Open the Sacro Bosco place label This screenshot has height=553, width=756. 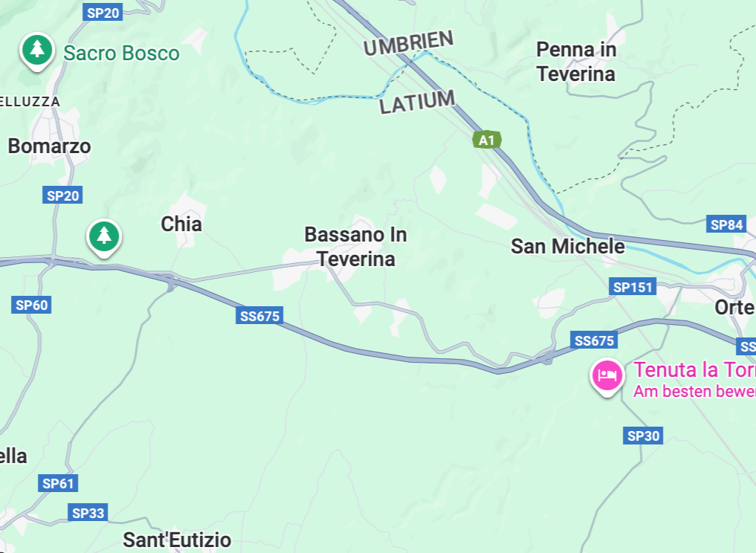click(x=121, y=53)
